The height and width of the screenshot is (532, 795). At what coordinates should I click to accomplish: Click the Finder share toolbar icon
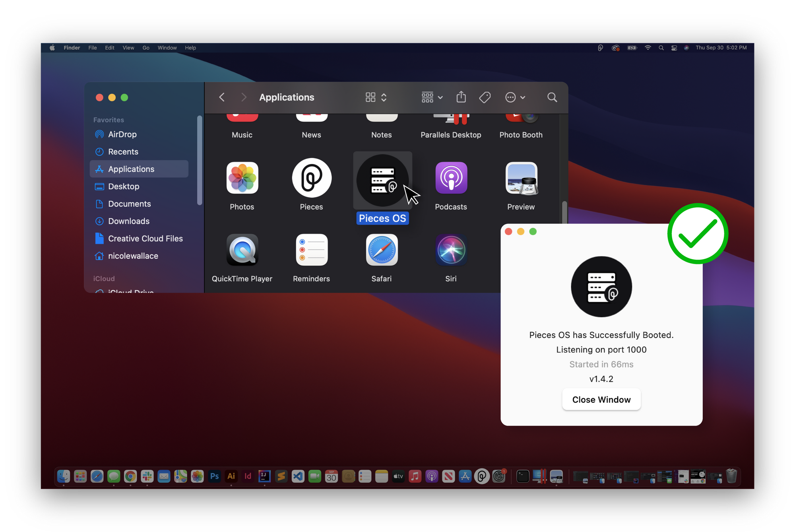coord(461,97)
